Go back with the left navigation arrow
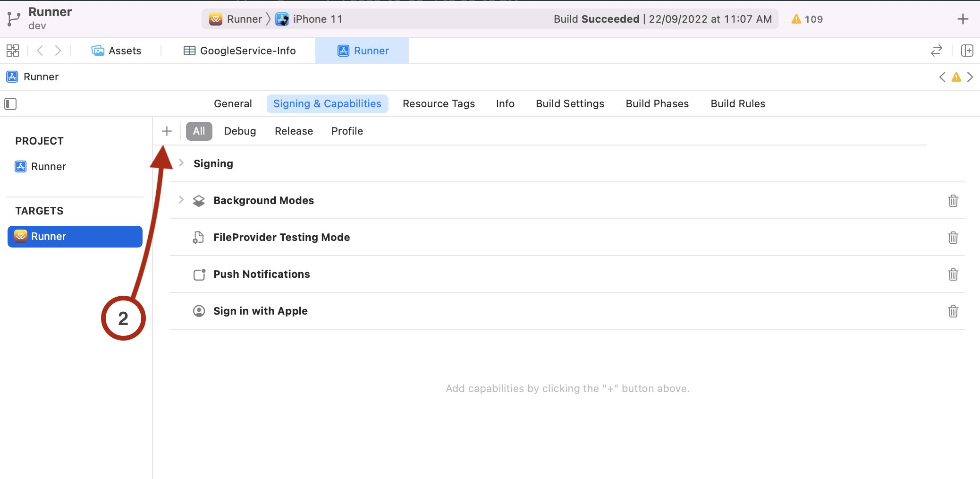This screenshot has width=980, height=479. pyautogui.click(x=40, y=51)
